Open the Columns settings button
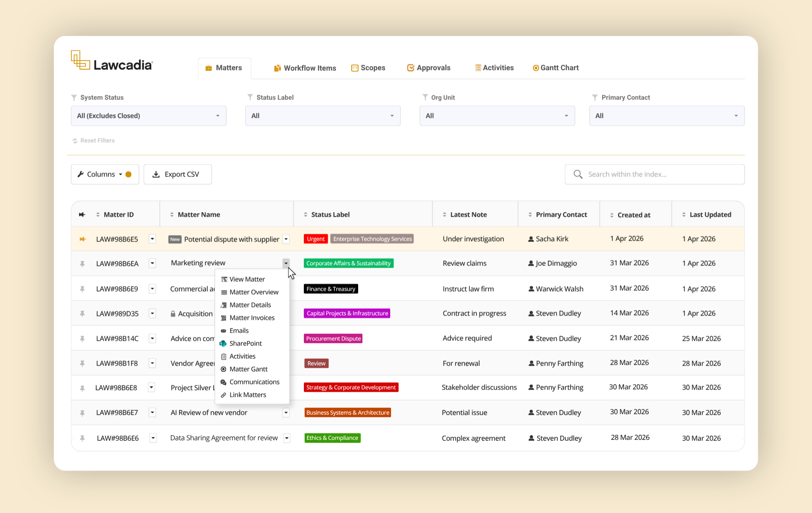The height and width of the screenshot is (513, 812). click(x=105, y=174)
